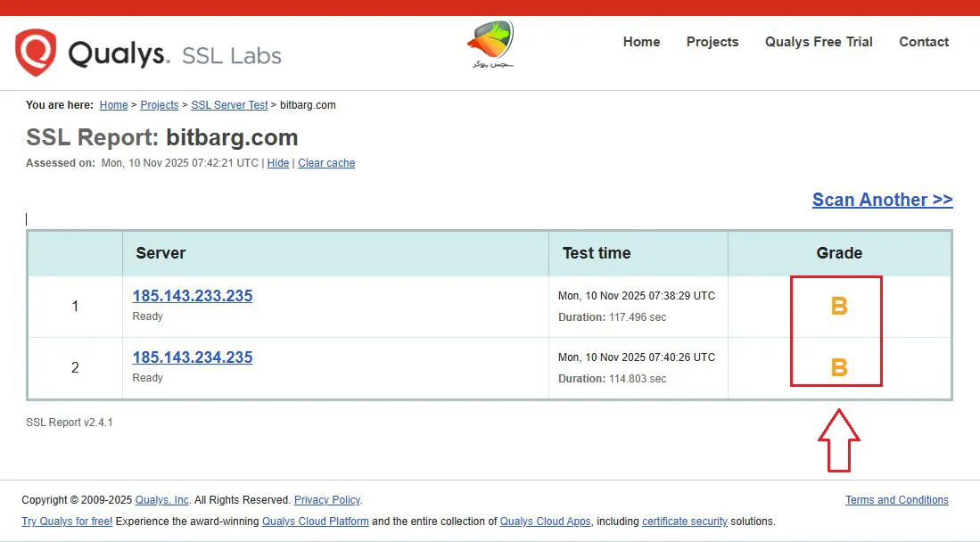The height and width of the screenshot is (542, 980).
Task: Click the Clear cache link
Action: coord(326,163)
